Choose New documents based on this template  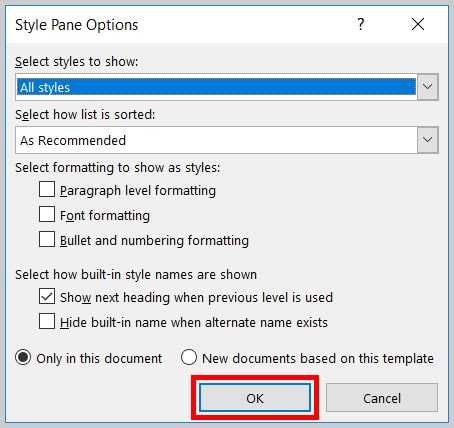(x=189, y=357)
